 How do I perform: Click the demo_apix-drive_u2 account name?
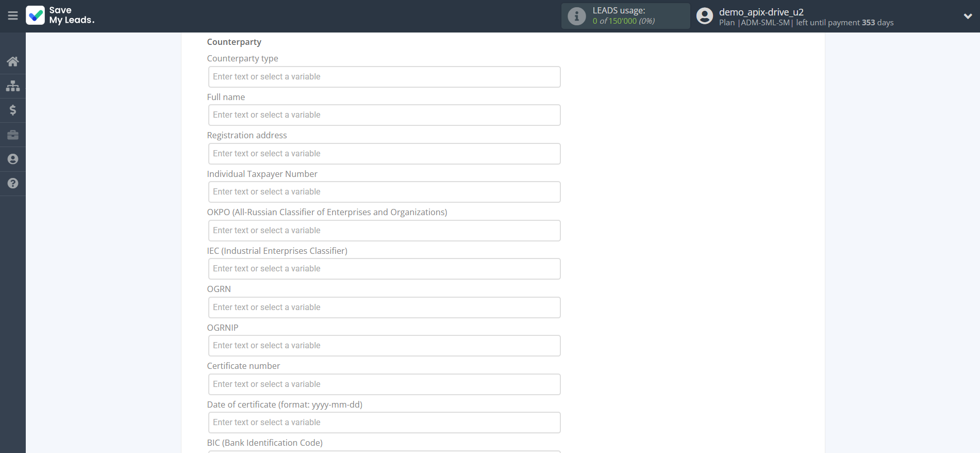coord(761,12)
